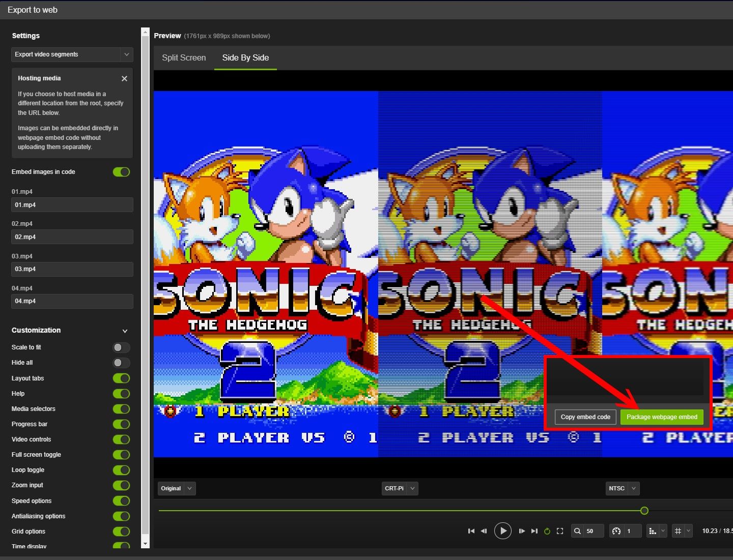Skip to the end of the video
This screenshot has height=560, width=733.
click(x=534, y=531)
